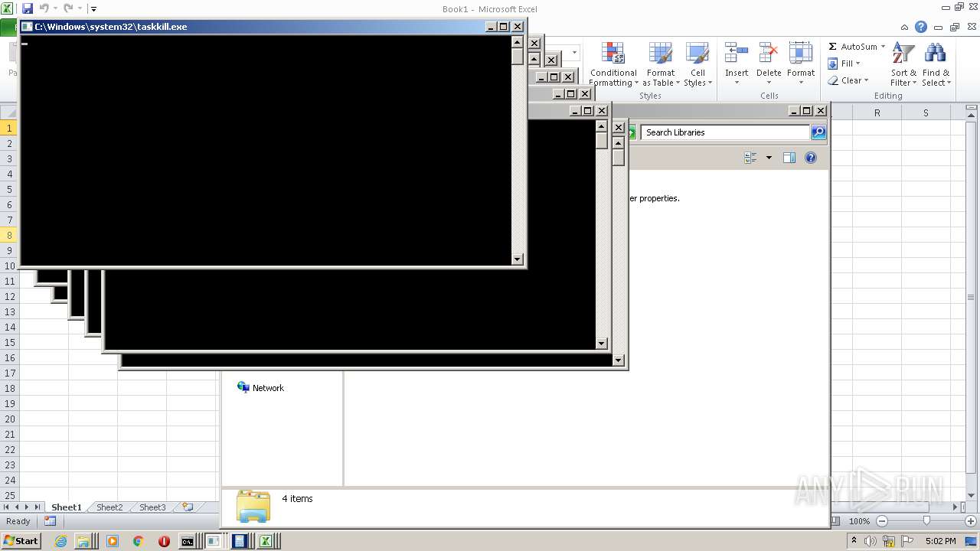Open Chrome from taskbar
Image resolution: width=980 pixels, height=551 pixels.
(x=138, y=541)
